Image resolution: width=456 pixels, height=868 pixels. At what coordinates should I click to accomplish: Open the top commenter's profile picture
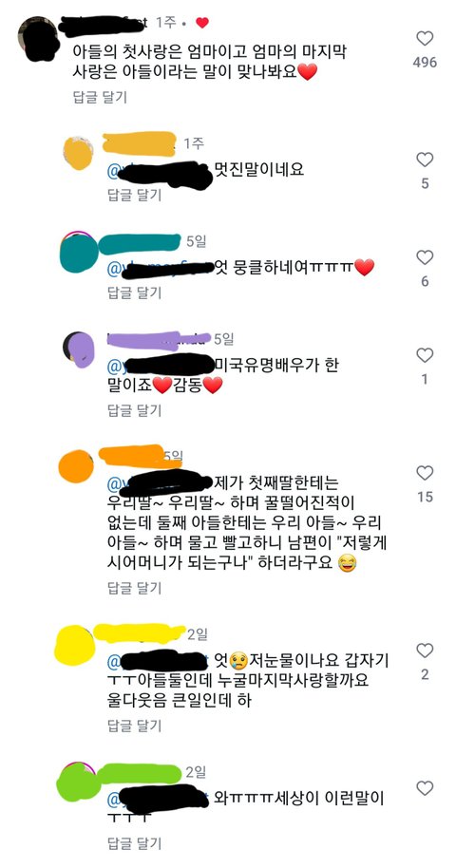pyautogui.click(x=38, y=38)
